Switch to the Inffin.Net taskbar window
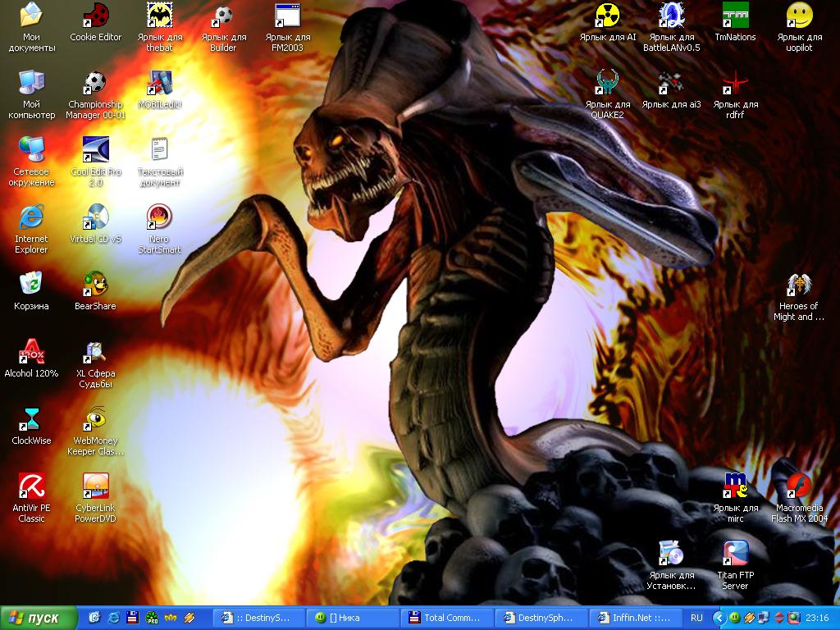 click(636, 619)
